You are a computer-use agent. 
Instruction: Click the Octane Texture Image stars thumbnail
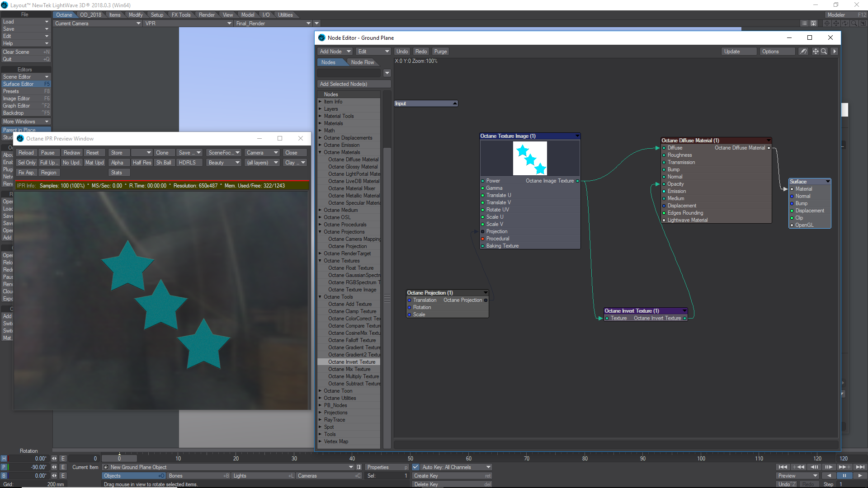530,158
